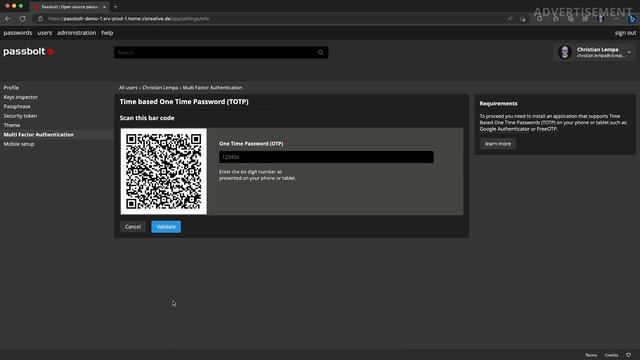Expand the Christian Lempa user menu arrow
This screenshot has height=360, width=640.
(x=629, y=52)
